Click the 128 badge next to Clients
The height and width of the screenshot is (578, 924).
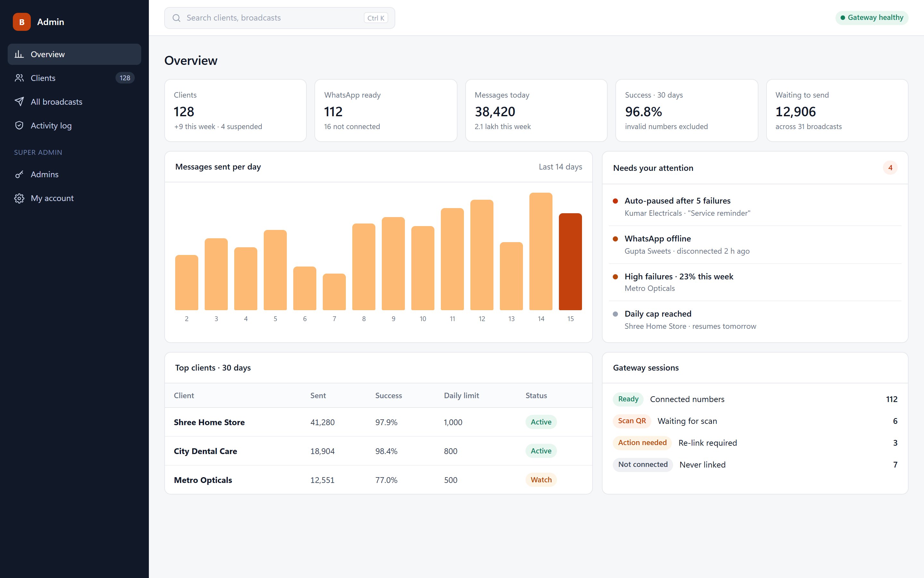tap(125, 78)
